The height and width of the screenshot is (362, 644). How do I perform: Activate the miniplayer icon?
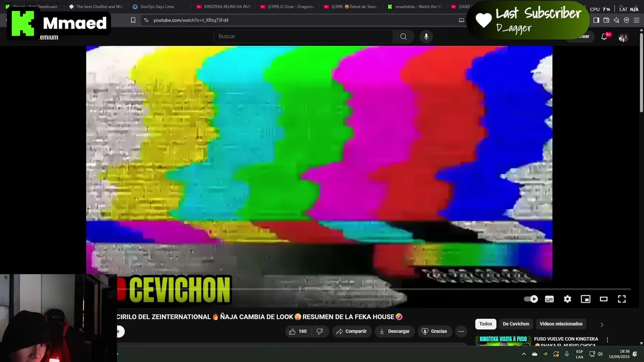586,299
